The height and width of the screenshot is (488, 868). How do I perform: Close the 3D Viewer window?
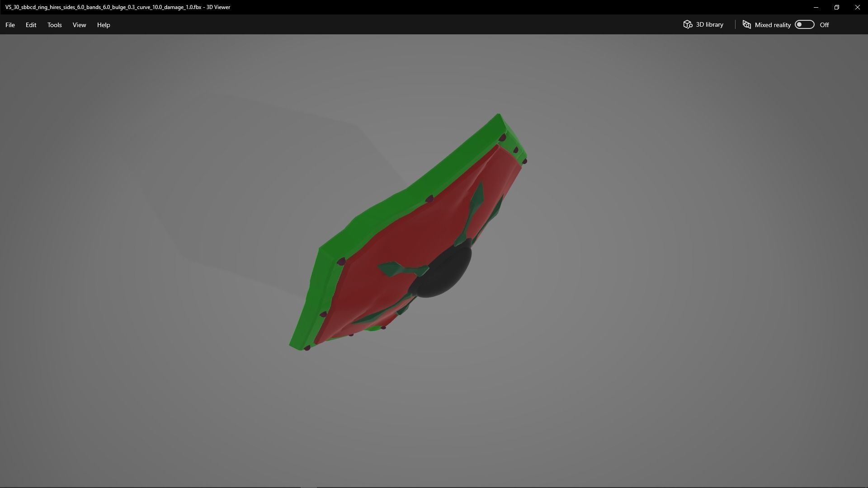857,7
